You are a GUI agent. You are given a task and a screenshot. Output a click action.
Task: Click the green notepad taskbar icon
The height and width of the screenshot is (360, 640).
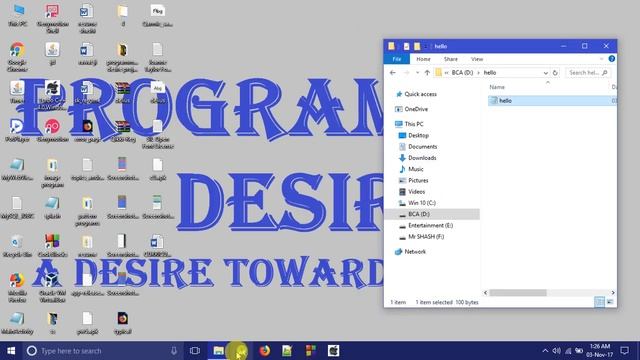tap(287, 351)
